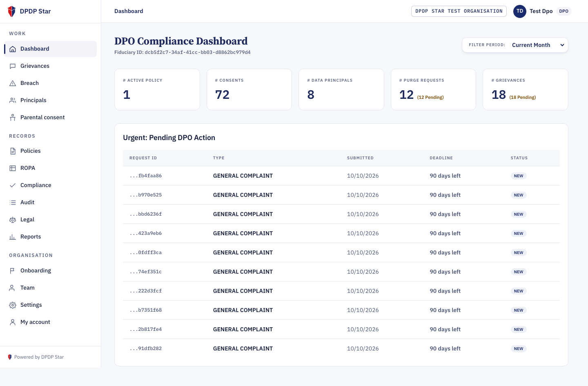The height and width of the screenshot is (386, 588).
Task: Click the Onboarding flag icon
Action: coord(13,271)
